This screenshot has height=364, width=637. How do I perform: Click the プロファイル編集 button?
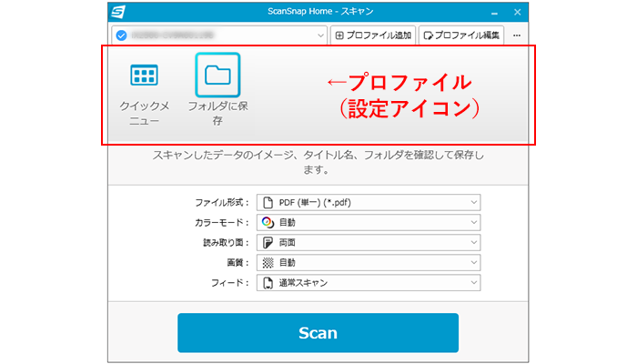tap(461, 35)
